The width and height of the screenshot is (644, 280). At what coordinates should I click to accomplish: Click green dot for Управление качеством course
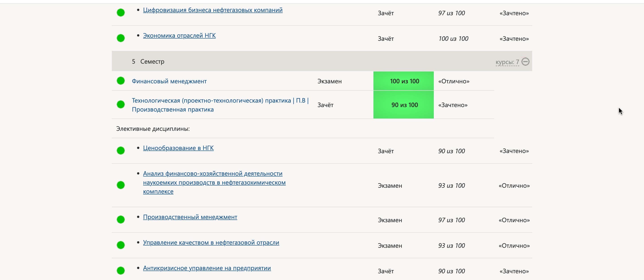tap(121, 245)
